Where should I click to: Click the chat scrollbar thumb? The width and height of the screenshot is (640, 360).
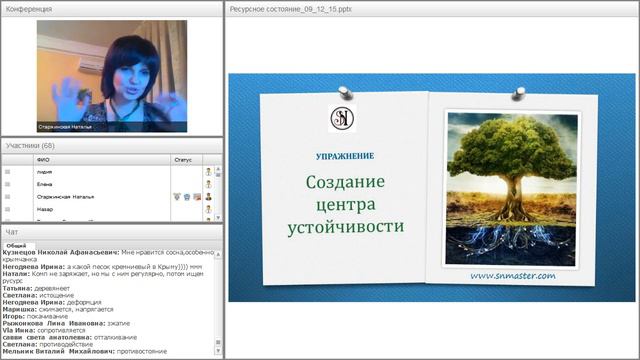point(218,342)
